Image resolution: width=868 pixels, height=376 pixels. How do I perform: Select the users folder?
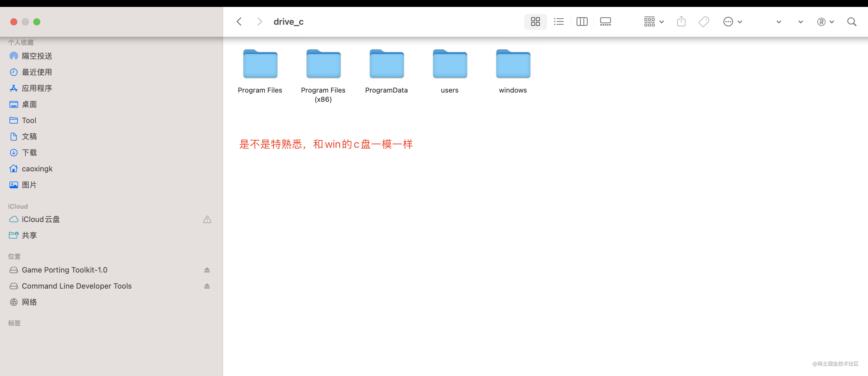pyautogui.click(x=450, y=64)
